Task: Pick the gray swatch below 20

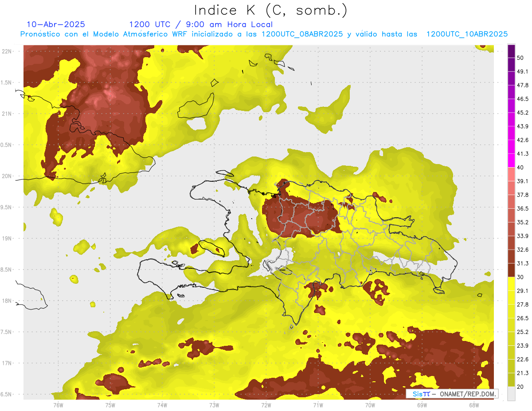Action: 511,394
